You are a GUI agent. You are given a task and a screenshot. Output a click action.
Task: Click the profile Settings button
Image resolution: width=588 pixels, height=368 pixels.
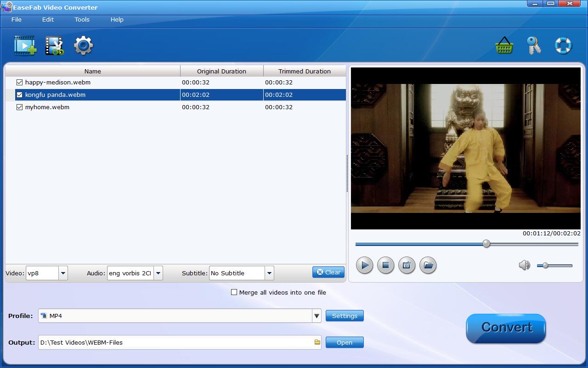click(345, 316)
